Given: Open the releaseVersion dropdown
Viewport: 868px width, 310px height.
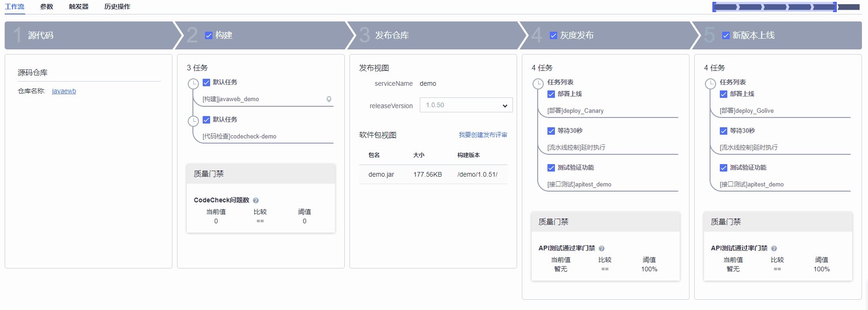Looking at the screenshot, I should coord(466,105).
